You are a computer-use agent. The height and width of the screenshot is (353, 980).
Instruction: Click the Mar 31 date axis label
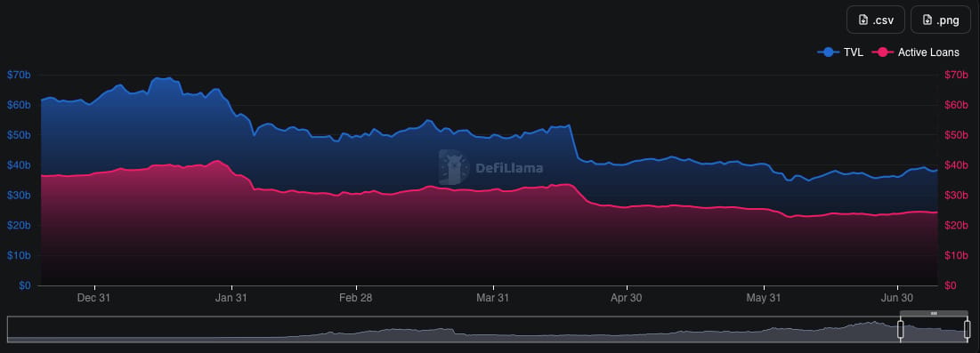coord(492,298)
